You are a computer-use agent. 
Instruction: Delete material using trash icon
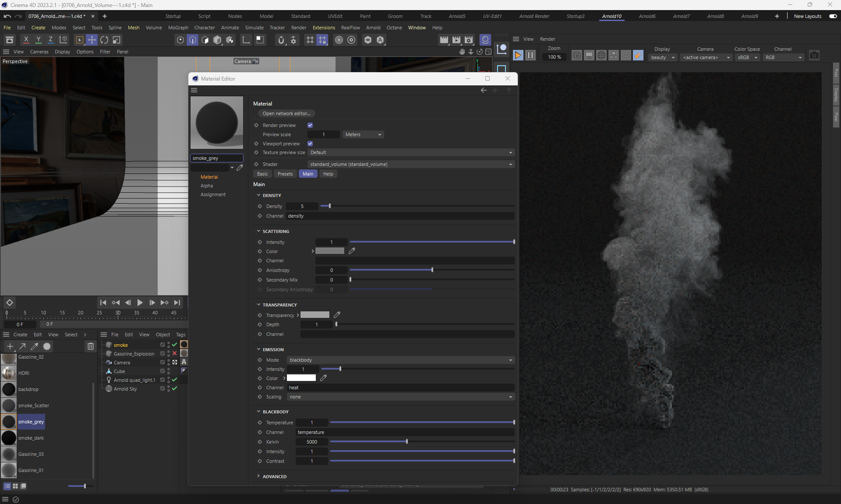pyautogui.click(x=90, y=346)
